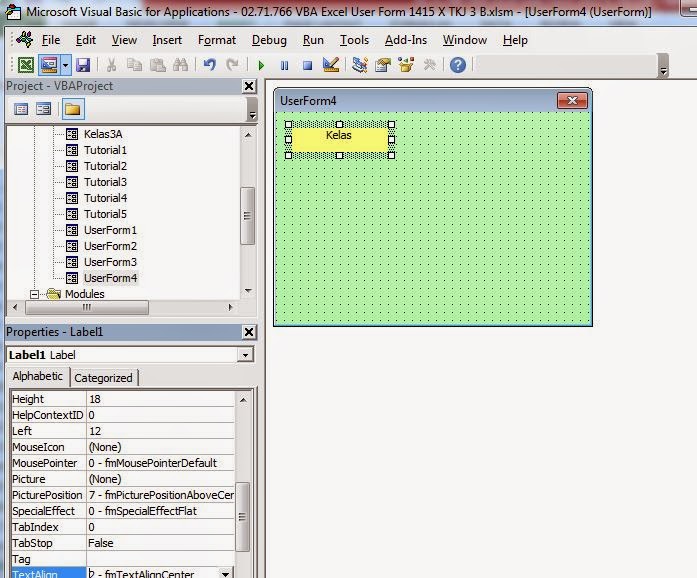Open the Project Explorer icon

[x=359, y=65]
